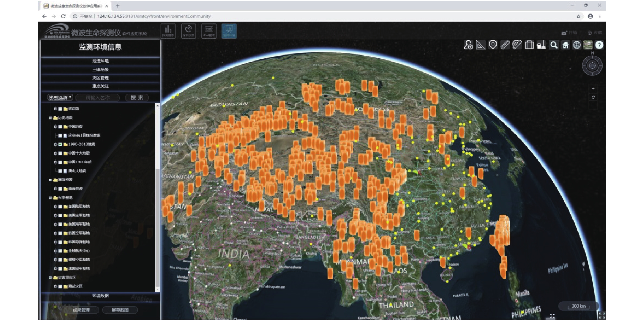
Task: Open the highlighted presentation-board module
Action: click(229, 31)
